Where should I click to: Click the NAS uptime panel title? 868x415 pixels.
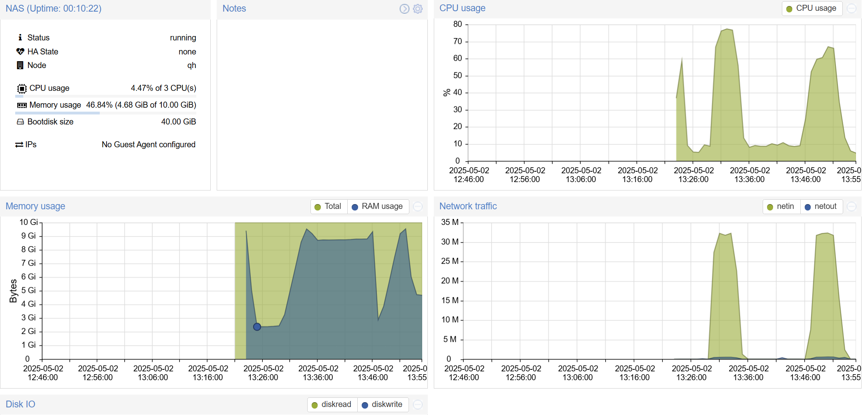[x=54, y=8]
